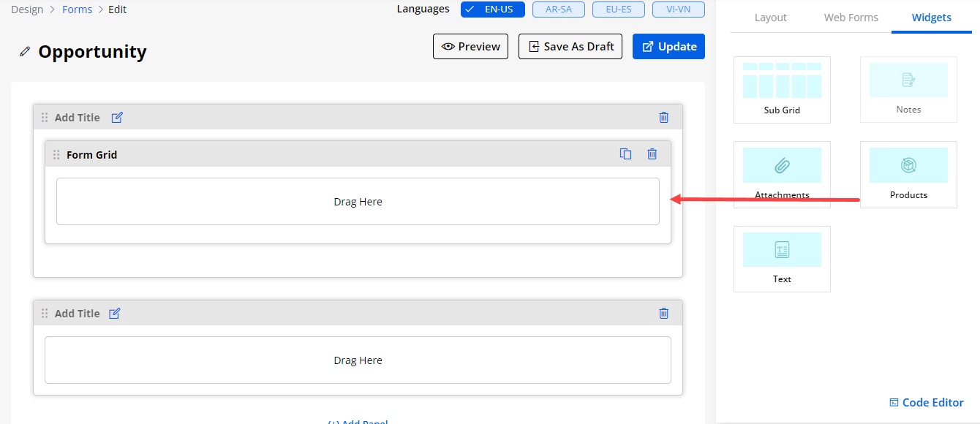
Task: Delete the first panel with trash icon
Action: coord(663,118)
